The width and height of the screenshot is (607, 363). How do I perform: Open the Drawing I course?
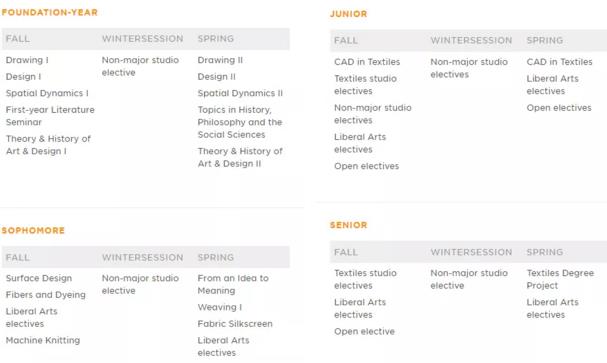tap(27, 60)
